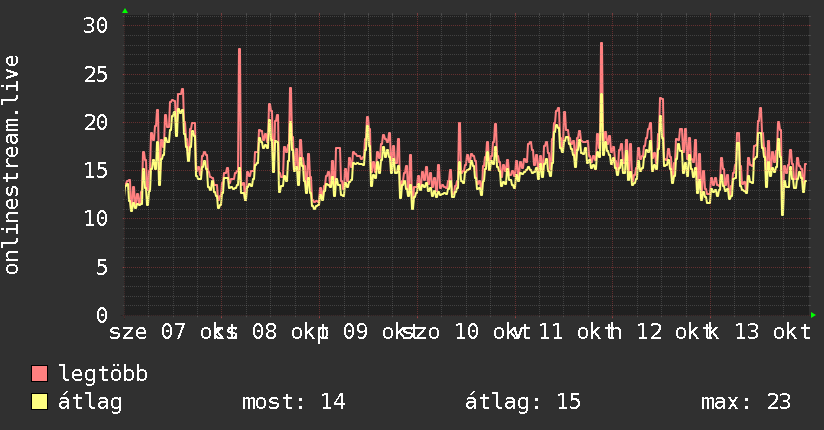
Task: Click the y-axis label 25
Action: click(x=96, y=74)
